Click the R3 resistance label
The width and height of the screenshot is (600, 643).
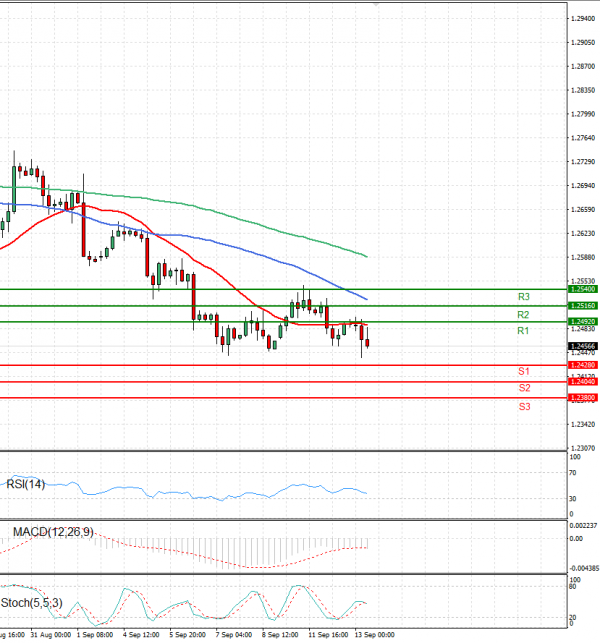pyautogui.click(x=524, y=296)
